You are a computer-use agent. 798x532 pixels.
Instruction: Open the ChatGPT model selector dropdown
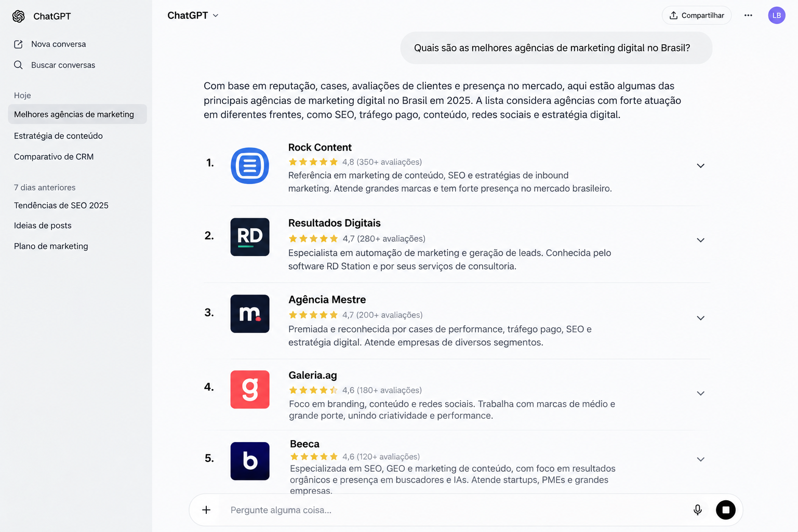click(193, 15)
